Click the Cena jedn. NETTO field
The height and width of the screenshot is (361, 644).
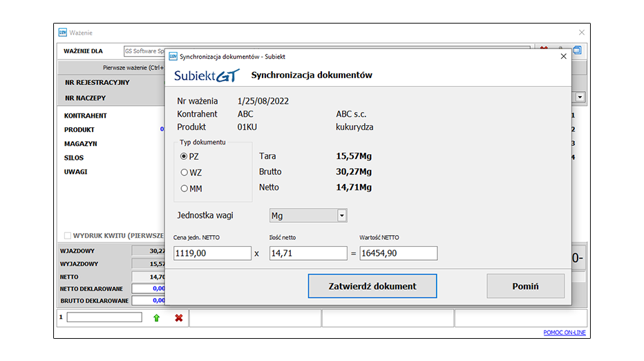212,254
